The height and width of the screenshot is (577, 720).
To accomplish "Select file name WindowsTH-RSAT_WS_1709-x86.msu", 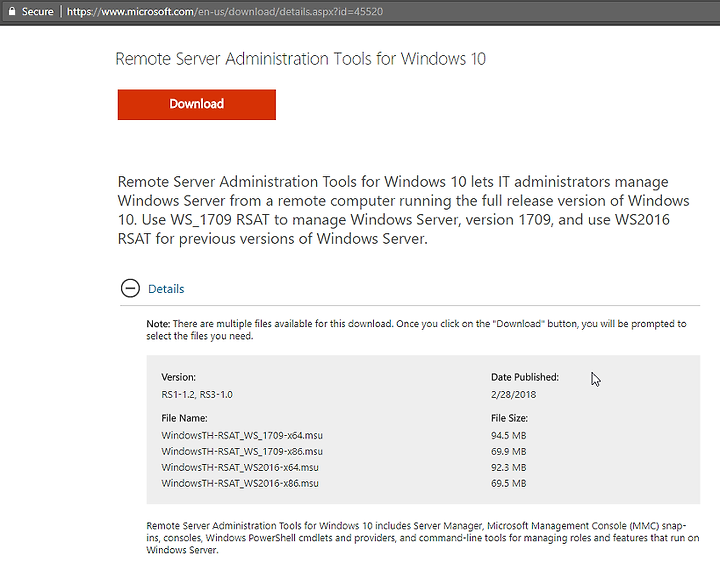I will coord(242,451).
